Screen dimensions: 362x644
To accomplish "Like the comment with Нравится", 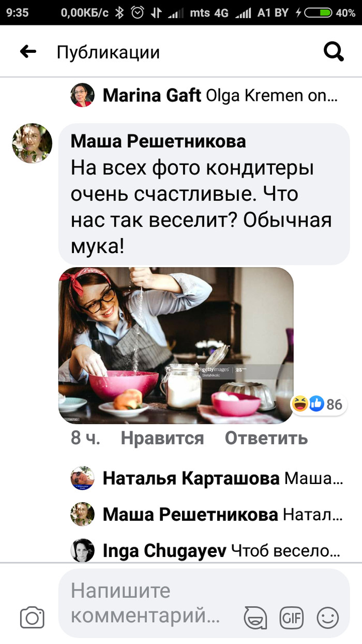I will (x=162, y=438).
